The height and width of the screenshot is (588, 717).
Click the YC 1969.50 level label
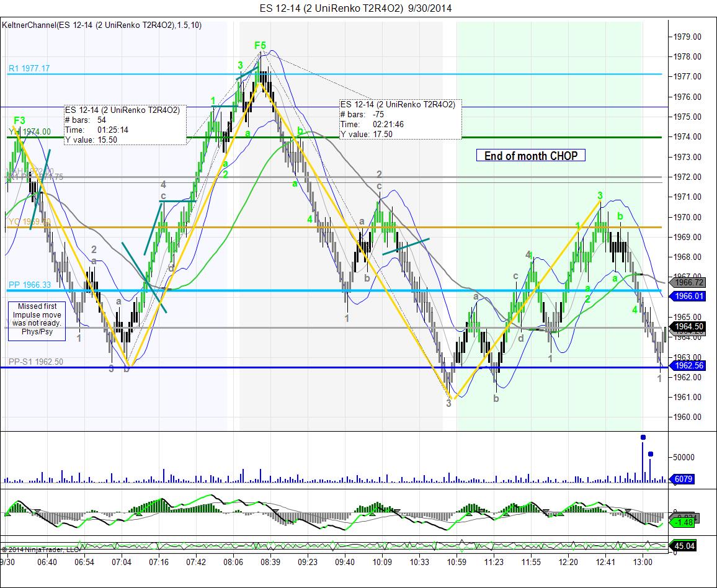tap(29, 222)
